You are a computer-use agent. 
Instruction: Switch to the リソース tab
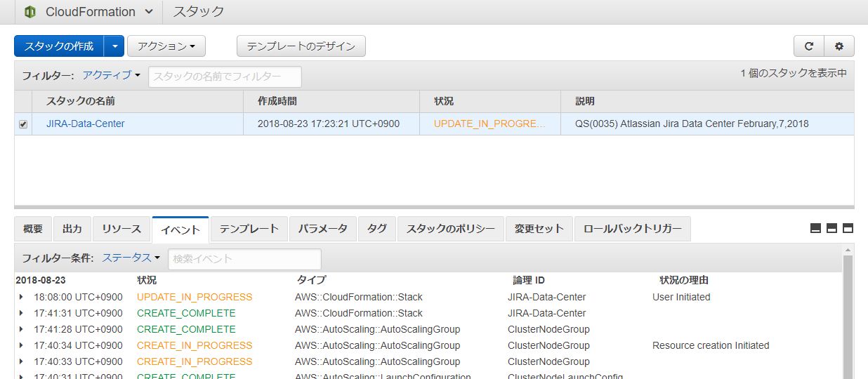pos(121,229)
